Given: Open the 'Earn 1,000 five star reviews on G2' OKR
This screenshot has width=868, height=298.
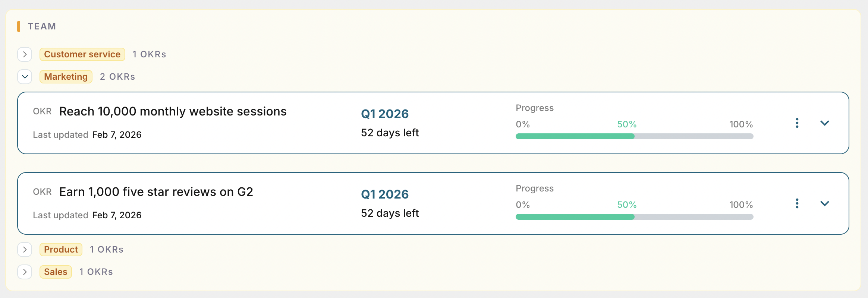Looking at the screenshot, I should click(156, 191).
